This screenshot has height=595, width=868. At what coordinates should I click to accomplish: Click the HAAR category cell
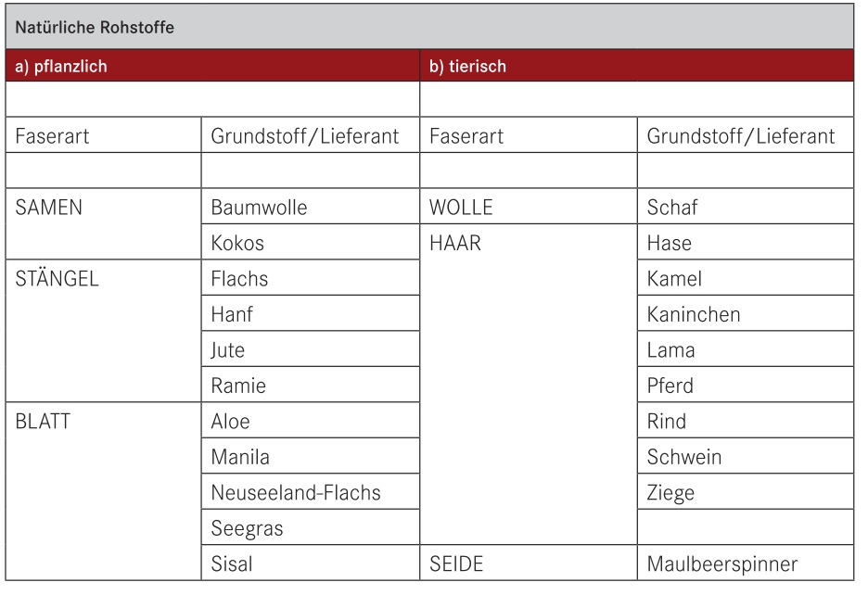(x=529, y=384)
